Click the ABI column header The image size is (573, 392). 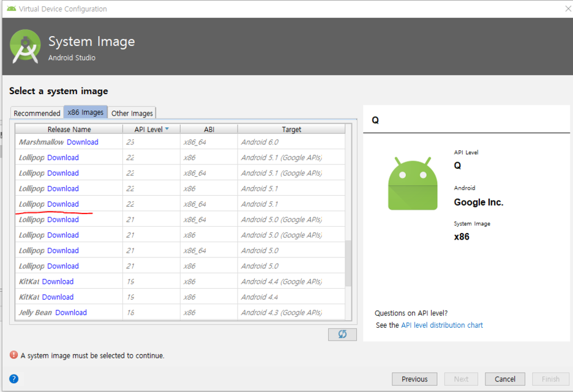(x=209, y=129)
